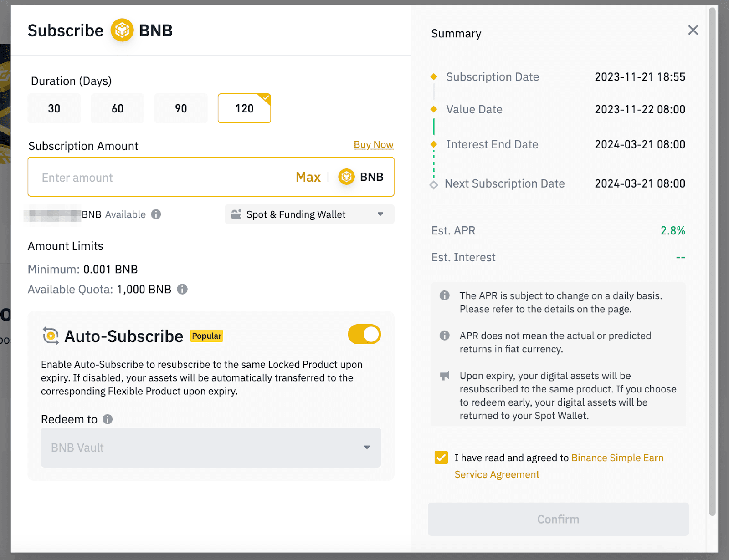Click info icon beside fiat currency returns note
729x560 pixels.
point(444,336)
